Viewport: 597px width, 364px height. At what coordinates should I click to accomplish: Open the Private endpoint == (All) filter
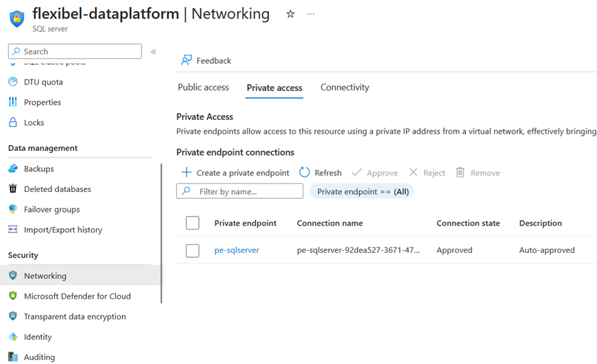tap(362, 191)
